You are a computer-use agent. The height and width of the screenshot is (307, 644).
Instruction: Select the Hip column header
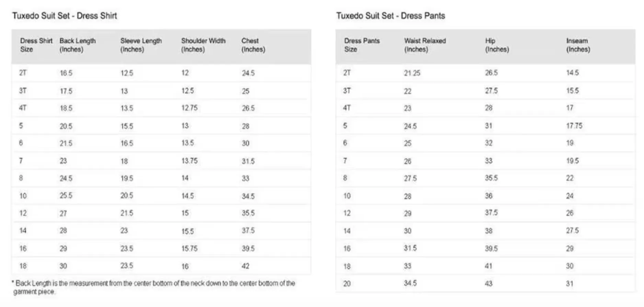click(x=497, y=45)
